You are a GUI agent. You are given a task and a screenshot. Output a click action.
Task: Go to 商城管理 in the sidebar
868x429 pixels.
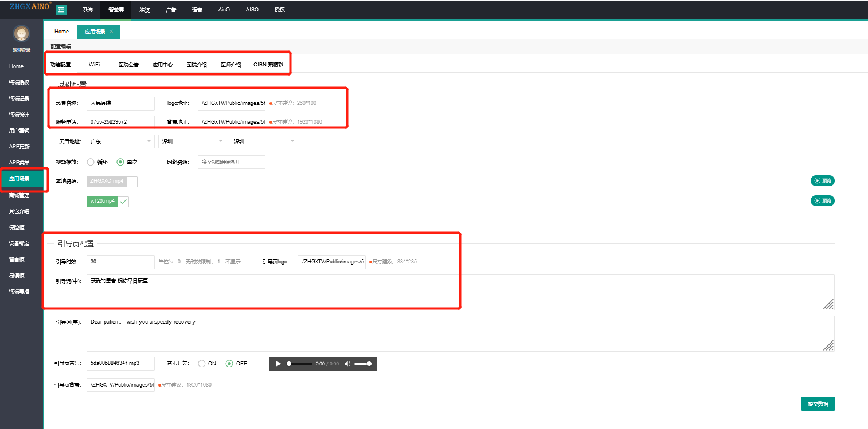(19, 195)
